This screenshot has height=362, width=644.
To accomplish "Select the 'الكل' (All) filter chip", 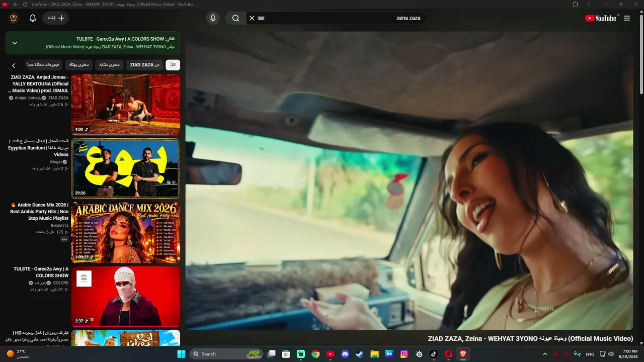I will (x=173, y=65).
